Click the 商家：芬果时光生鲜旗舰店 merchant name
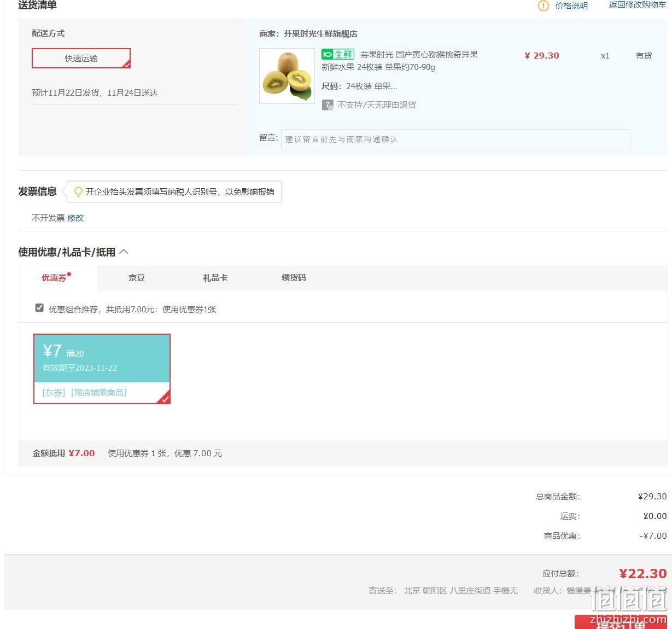 (x=308, y=34)
